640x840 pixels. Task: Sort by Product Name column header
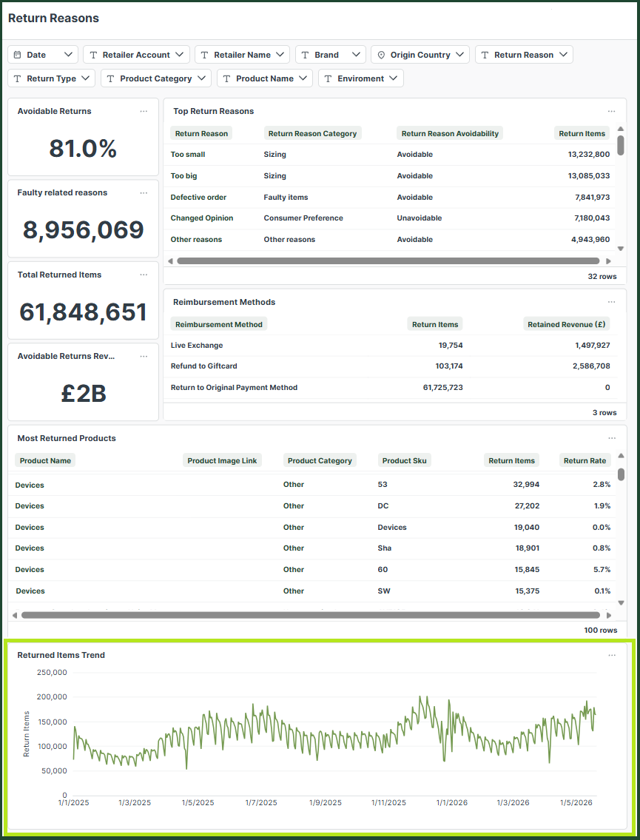(x=45, y=461)
